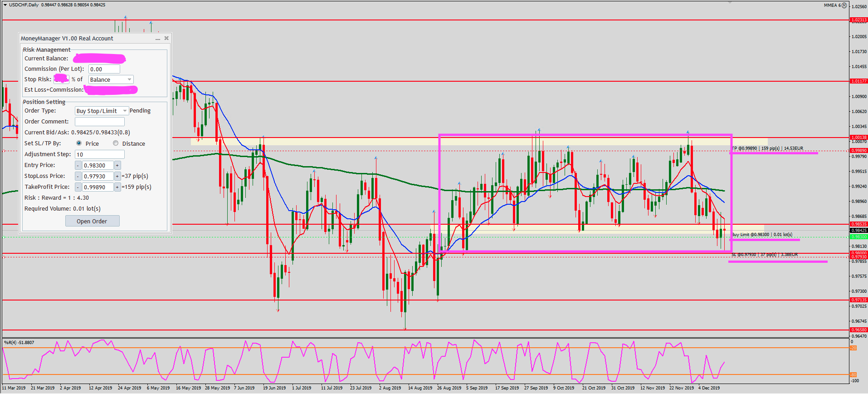868x394 pixels.
Task: Click the 26 Aug 2019 date on time axis
Action: point(449,388)
